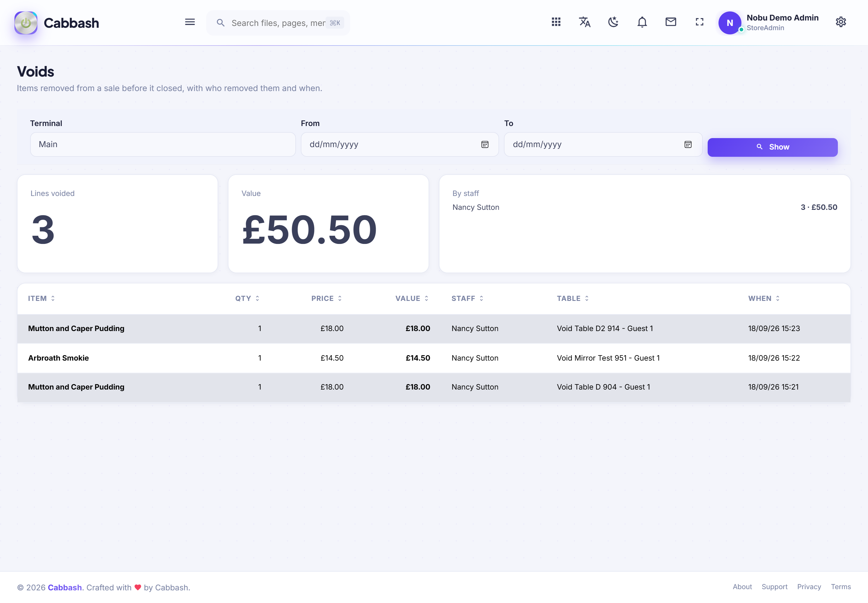This screenshot has height=603, width=868.
Task: Toggle the hamburger sidebar menu
Action: pyautogui.click(x=190, y=22)
